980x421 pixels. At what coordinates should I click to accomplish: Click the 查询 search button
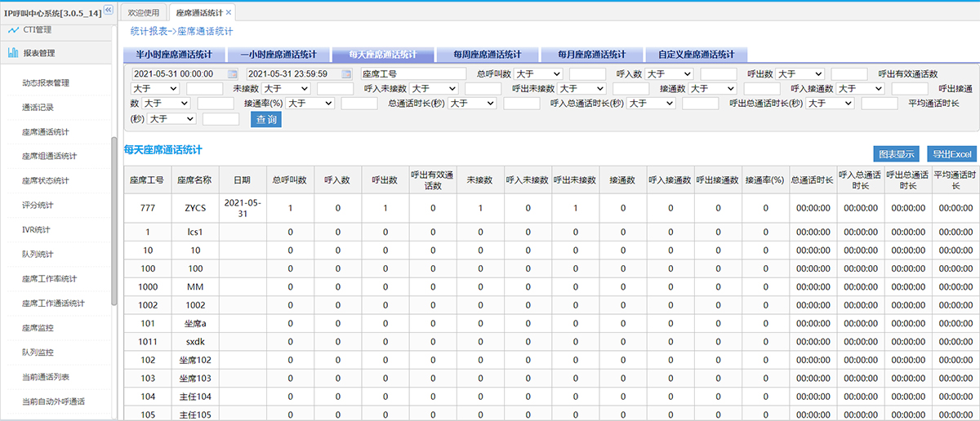(266, 119)
